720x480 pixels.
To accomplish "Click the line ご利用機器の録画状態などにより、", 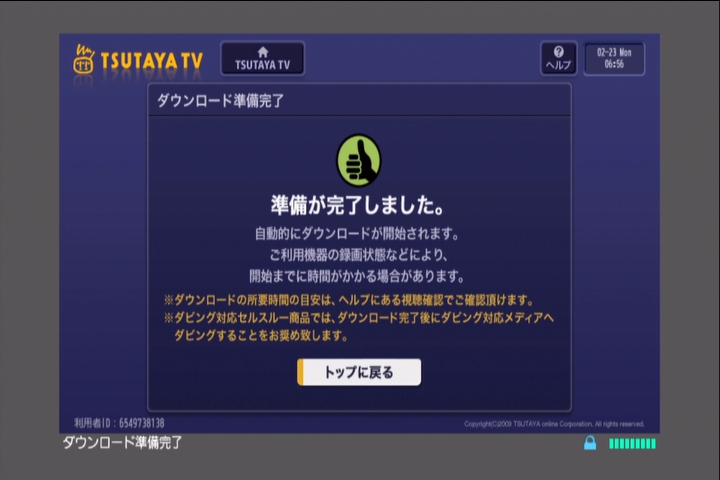I will pyautogui.click(x=358, y=255).
